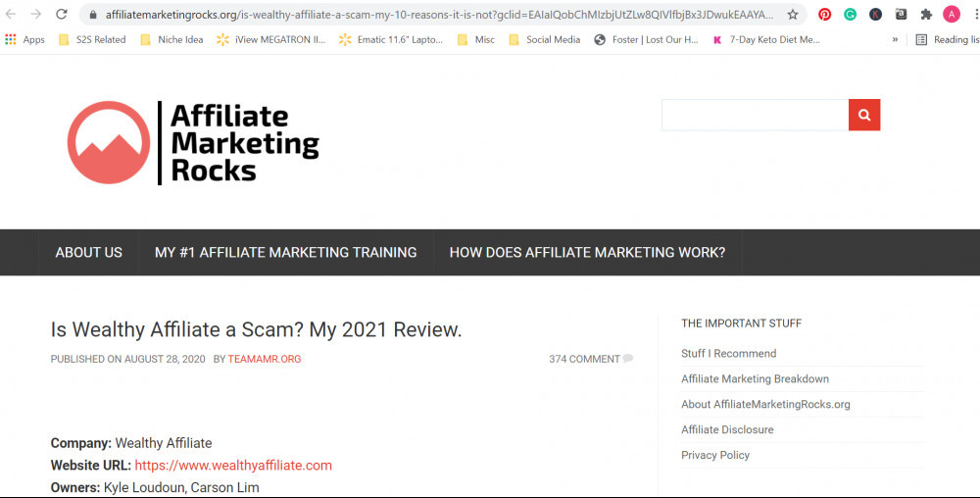Screen dimensions: 980x498
Task: Click the red search magnifier button
Action: [864, 115]
